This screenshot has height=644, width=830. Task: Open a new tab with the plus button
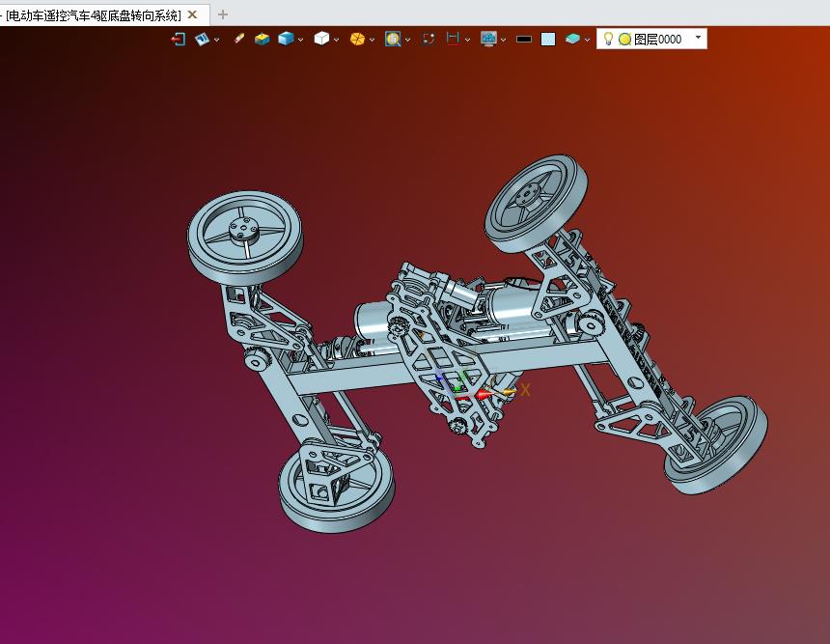tap(223, 14)
